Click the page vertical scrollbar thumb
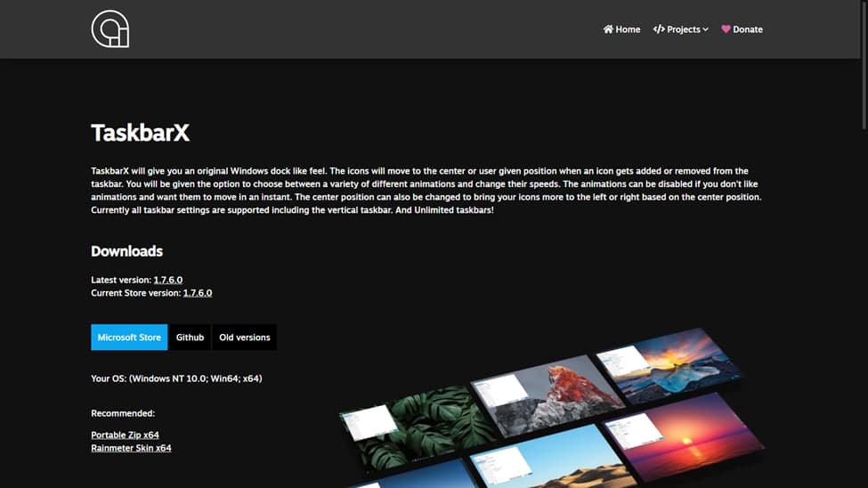 (864, 65)
